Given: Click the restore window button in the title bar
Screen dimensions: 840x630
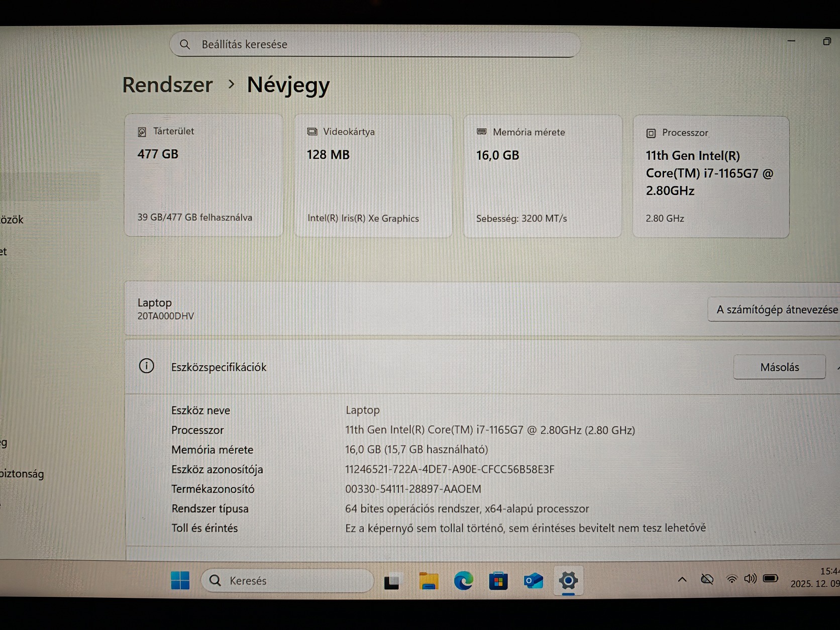Looking at the screenshot, I should click(x=826, y=41).
